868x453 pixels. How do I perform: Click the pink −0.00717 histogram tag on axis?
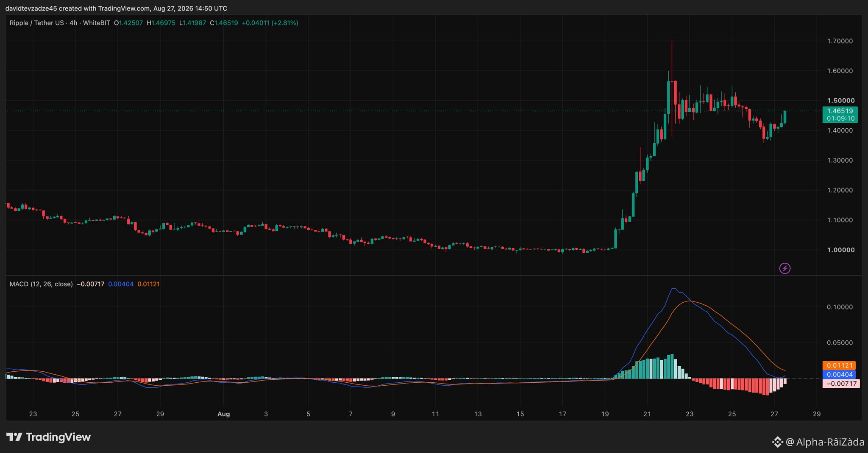click(x=841, y=384)
